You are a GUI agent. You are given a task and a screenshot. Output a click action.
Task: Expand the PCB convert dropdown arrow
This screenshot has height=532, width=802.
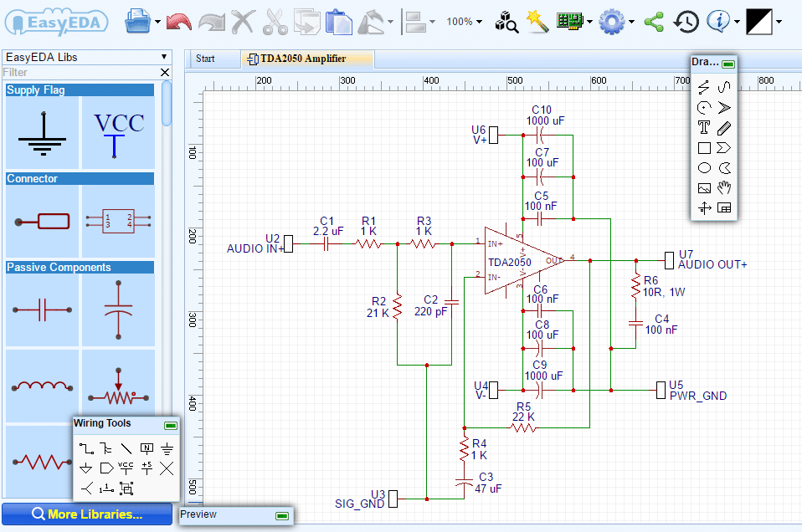click(x=589, y=22)
